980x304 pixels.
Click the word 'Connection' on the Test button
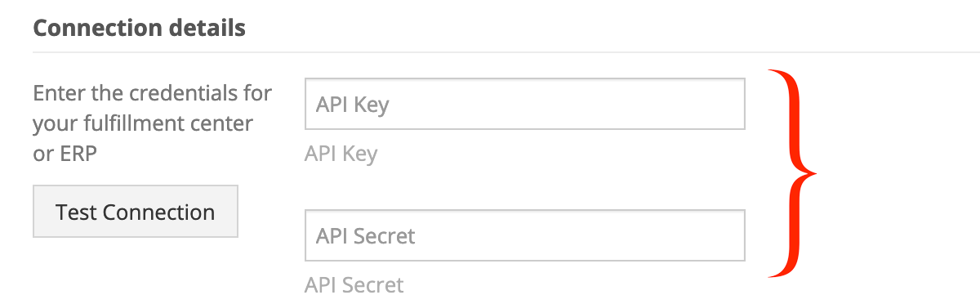[x=160, y=212]
